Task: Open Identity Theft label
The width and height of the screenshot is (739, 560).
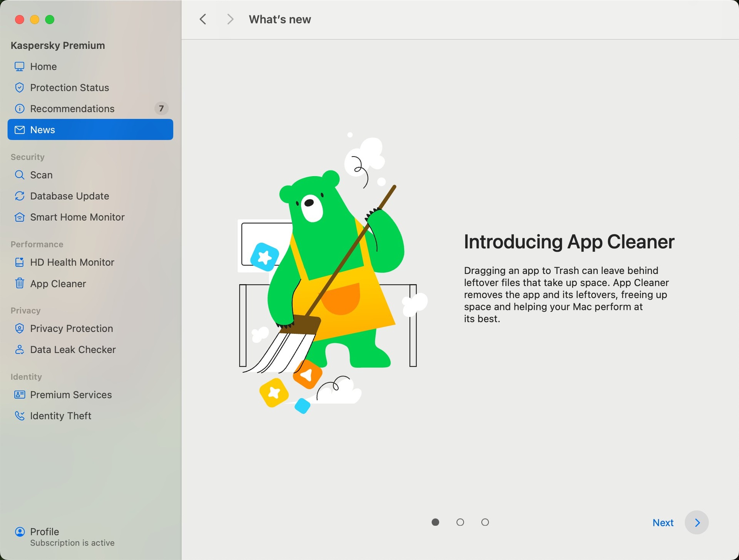Action: [x=60, y=416]
